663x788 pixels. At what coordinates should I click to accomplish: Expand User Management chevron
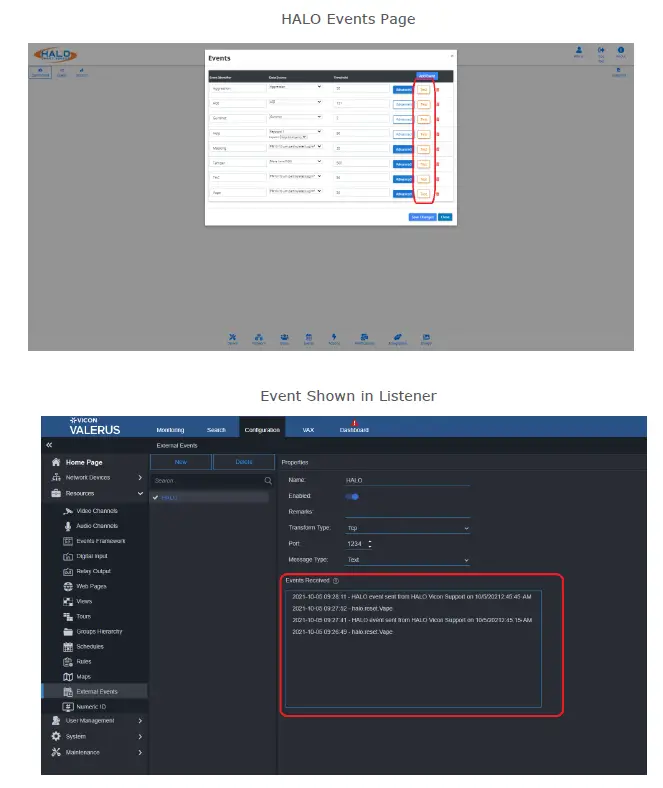coord(140,721)
